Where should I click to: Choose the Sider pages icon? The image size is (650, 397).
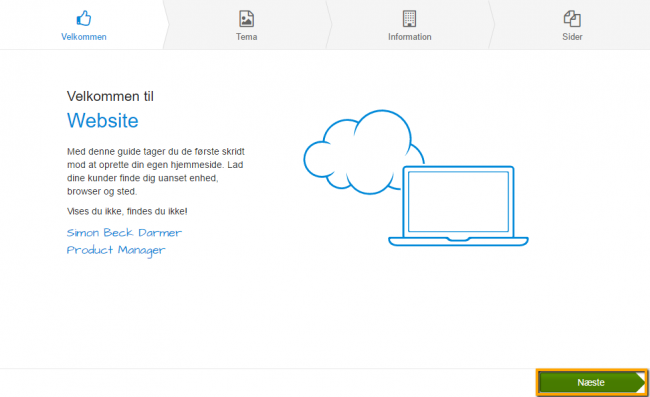coord(572,19)
